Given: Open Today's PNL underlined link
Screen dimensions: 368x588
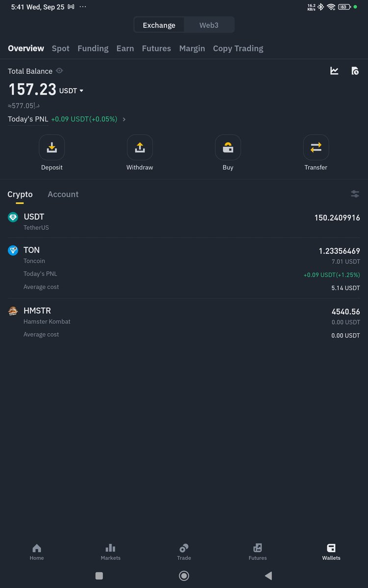Looking at the screenshot, I should pyautogui.click(x=28, y=119).
